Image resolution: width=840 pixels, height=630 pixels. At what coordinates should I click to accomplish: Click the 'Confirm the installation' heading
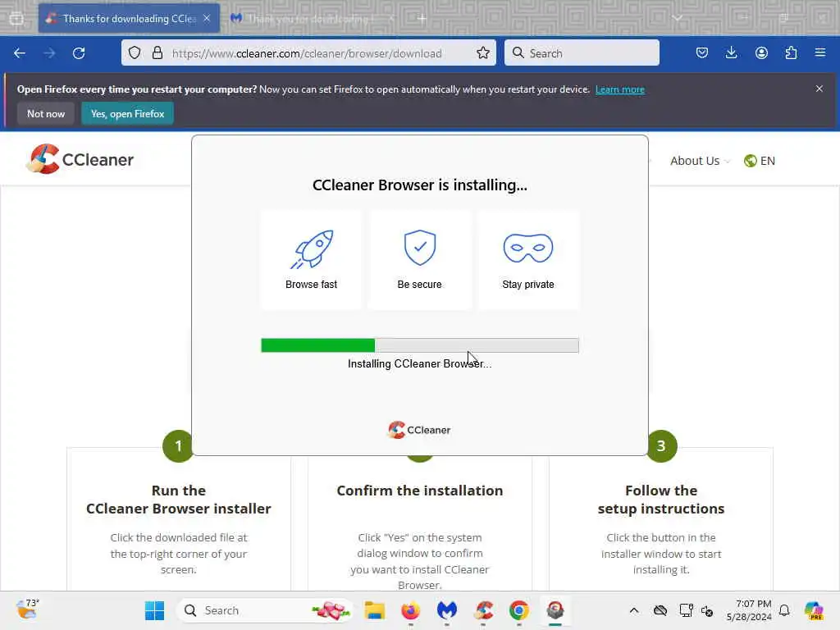point(419,491)
